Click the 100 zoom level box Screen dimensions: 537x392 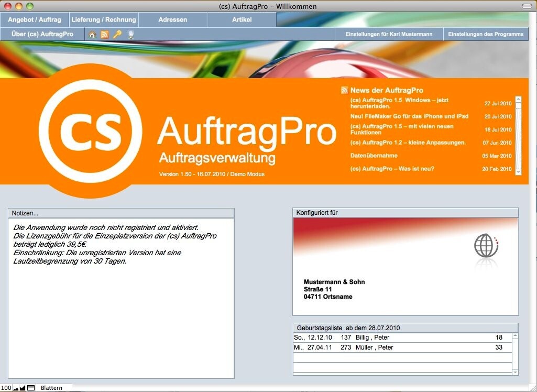point(6,388)
